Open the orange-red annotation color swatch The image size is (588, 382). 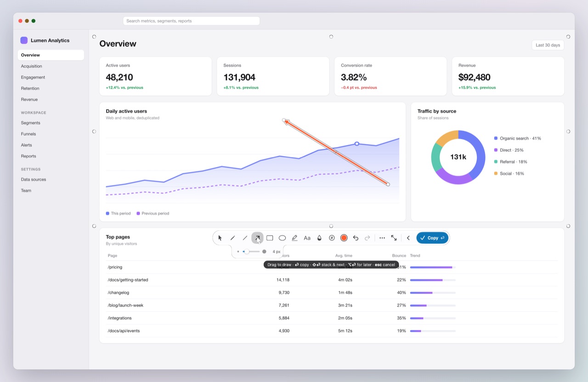(x=344, y=238)
